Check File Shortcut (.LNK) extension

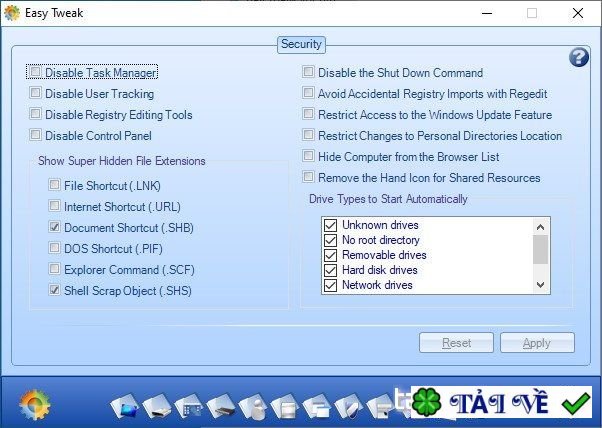pyautogui.click(x=55, y=185)
